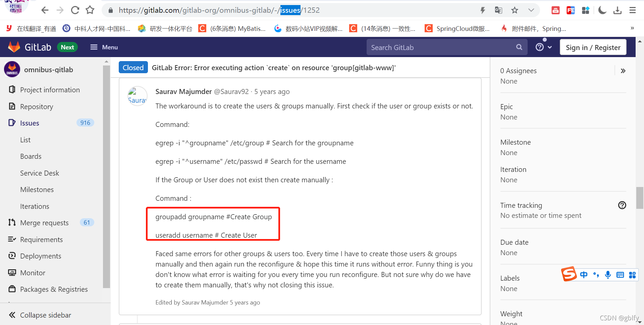This screenshot has height=325, width=644.
Task: Click '5 years ago' comment timestamp
Action: [x=272, y=91]
